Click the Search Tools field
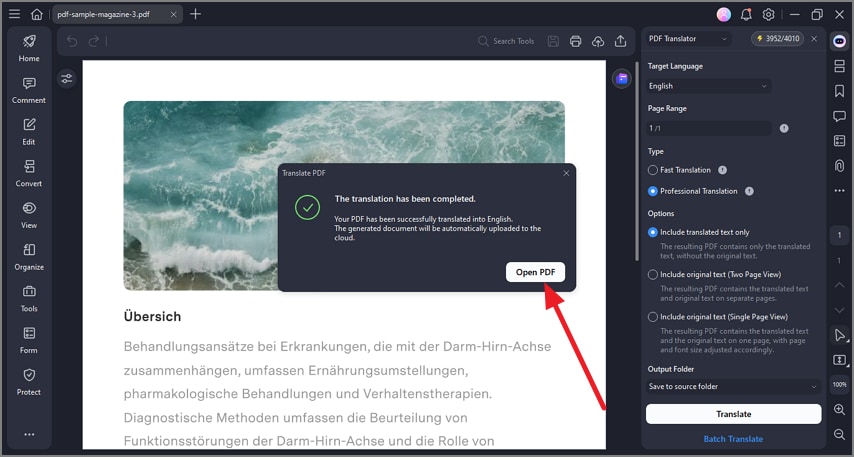 [507, 41]
